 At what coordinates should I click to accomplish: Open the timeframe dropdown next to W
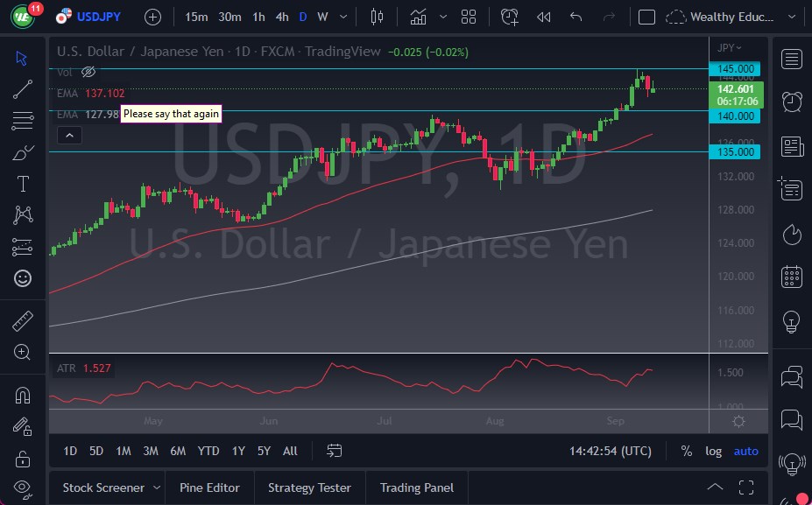[x=342, y=16]
